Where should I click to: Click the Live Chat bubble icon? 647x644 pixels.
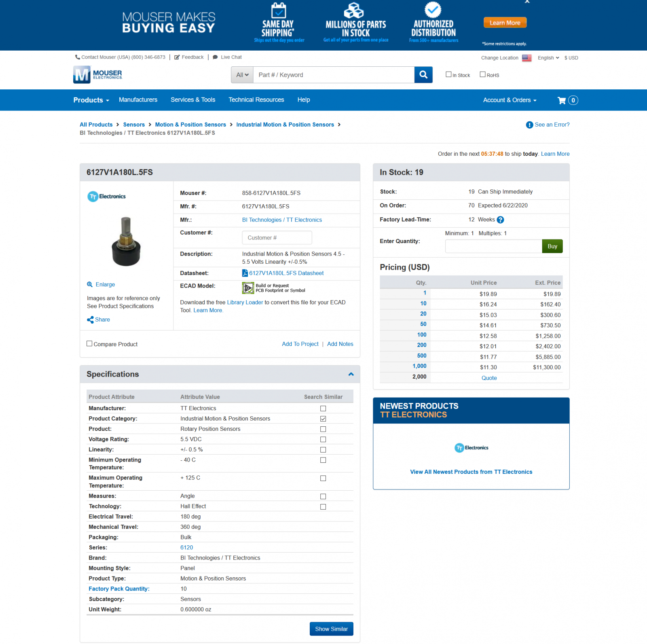pos(215,57)
